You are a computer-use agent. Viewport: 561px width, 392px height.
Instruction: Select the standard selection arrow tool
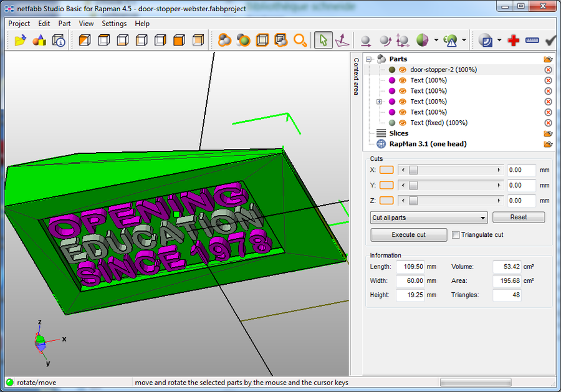pos(323,39)
